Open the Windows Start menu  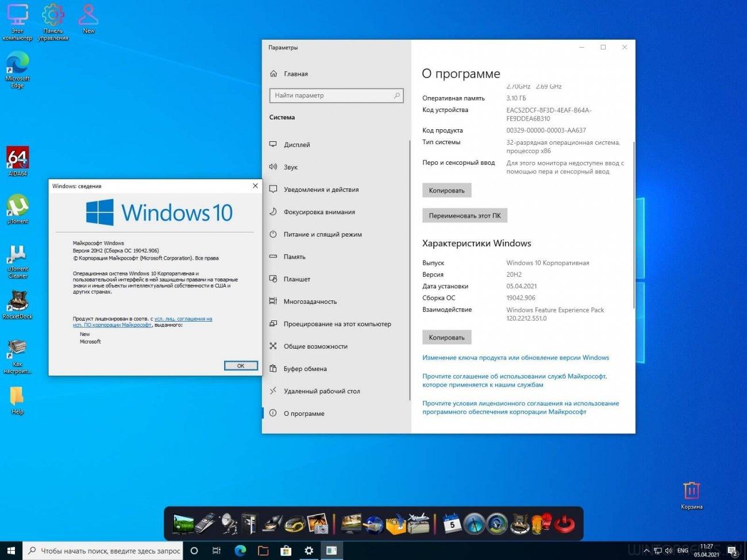click(11, 550)
